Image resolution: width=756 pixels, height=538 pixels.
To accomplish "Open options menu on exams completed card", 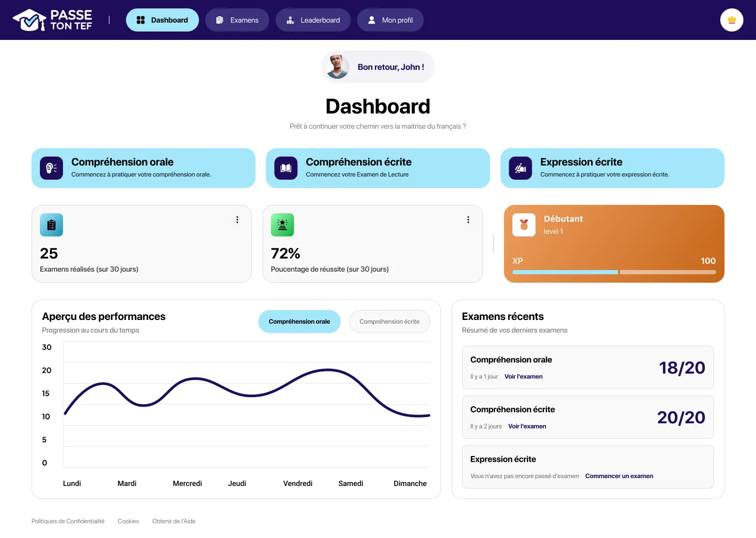I will click(237, 220).
